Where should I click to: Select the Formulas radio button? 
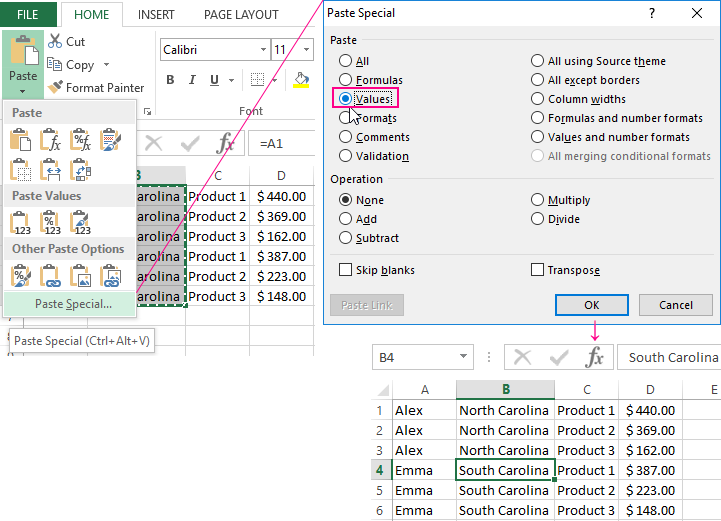(x=346, y=80)
